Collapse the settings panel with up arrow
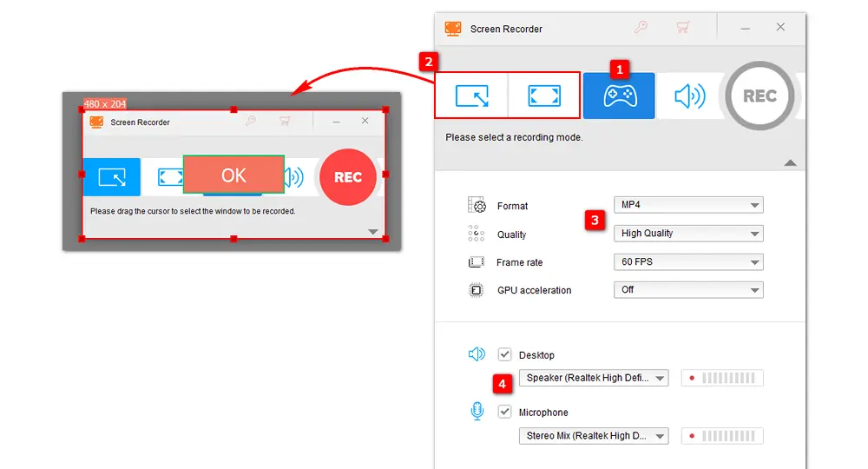Screen dimensions: 868x469 click(790, 162)
